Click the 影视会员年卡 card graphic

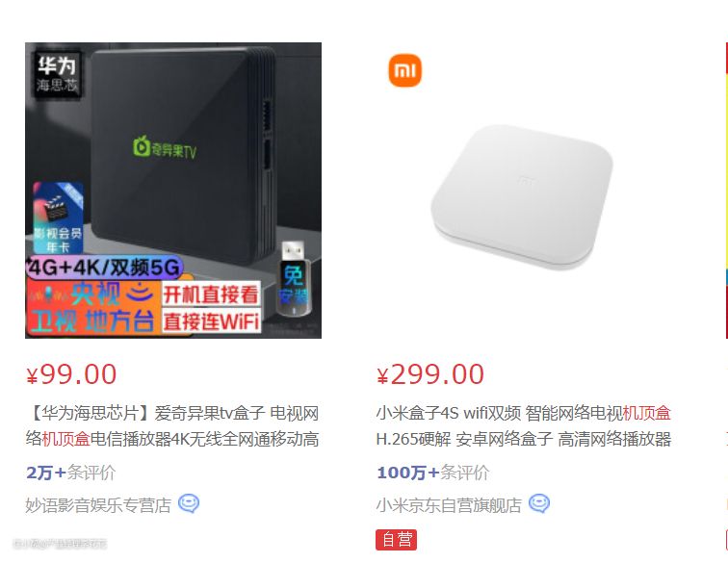click(x=58, y=218)
